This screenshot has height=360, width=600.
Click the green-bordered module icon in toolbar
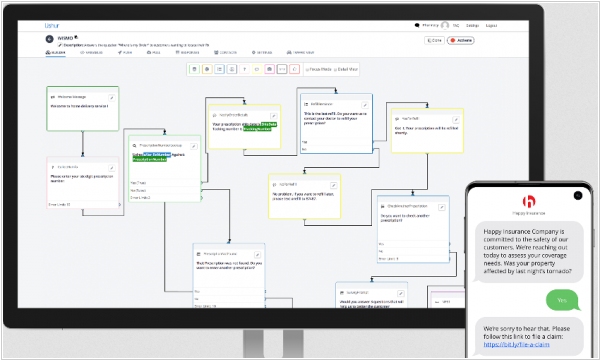pyautogui.click(x=194, y=69)
